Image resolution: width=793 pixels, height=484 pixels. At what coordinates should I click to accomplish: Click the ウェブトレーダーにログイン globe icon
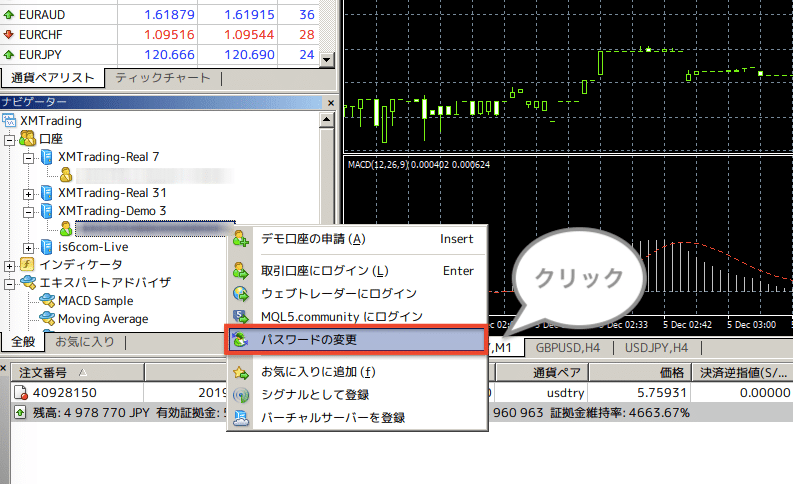tap(241, 294)
